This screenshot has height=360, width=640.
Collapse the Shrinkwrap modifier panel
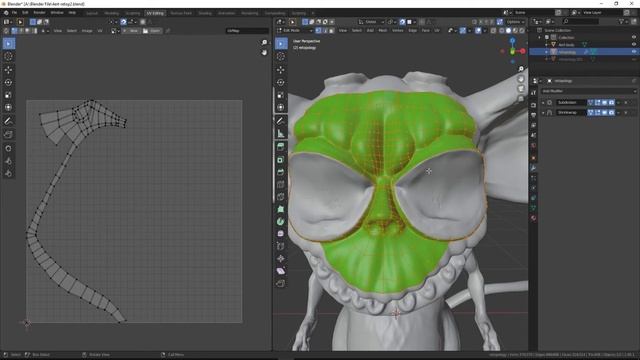(543, 112)
